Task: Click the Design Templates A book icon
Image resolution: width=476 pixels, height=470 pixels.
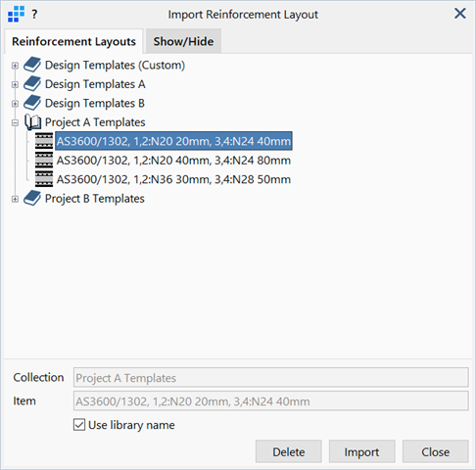Action: point(32,84)
